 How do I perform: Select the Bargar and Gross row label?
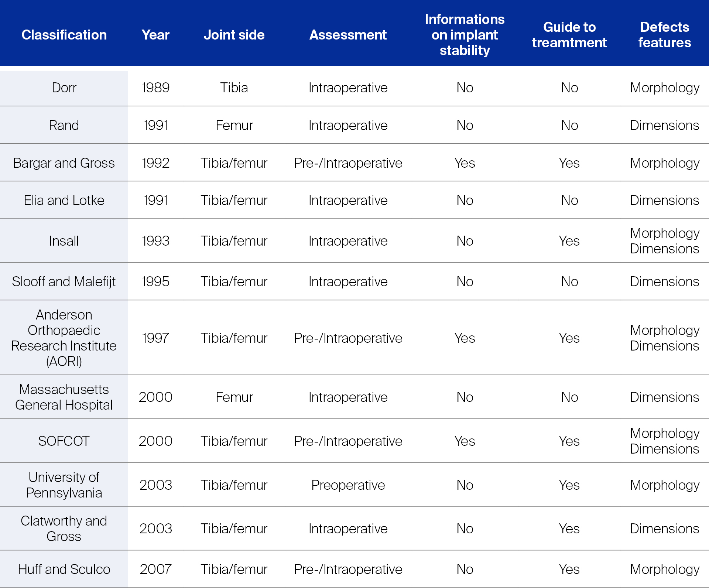tap(64, 163)
